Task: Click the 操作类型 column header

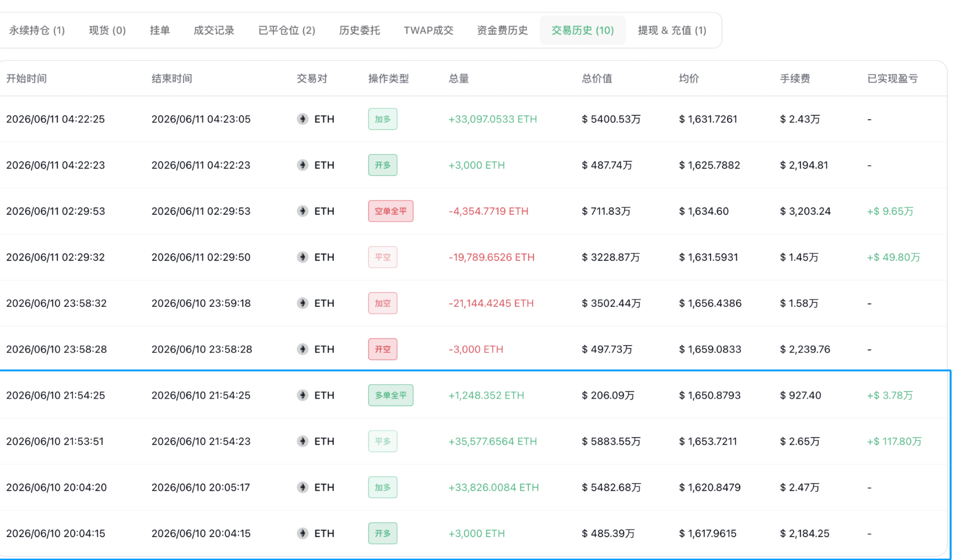Action: [x=389, y=79]
